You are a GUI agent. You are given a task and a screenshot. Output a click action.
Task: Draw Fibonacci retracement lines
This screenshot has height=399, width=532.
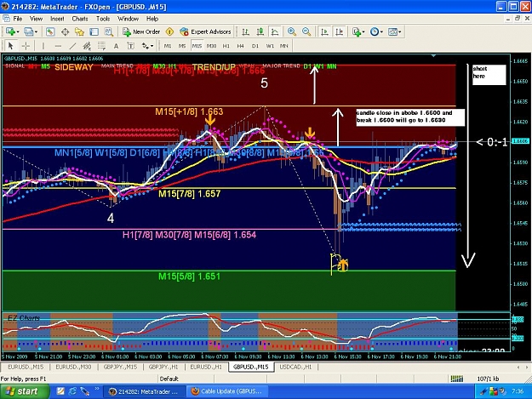(101, 46)
